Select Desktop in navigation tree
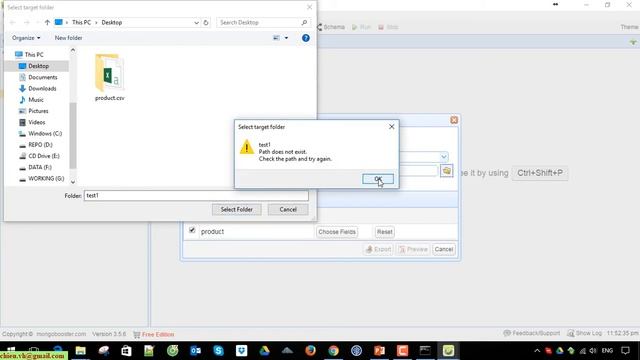This screenshot has height=360, width=640. [x=38, y=66]
